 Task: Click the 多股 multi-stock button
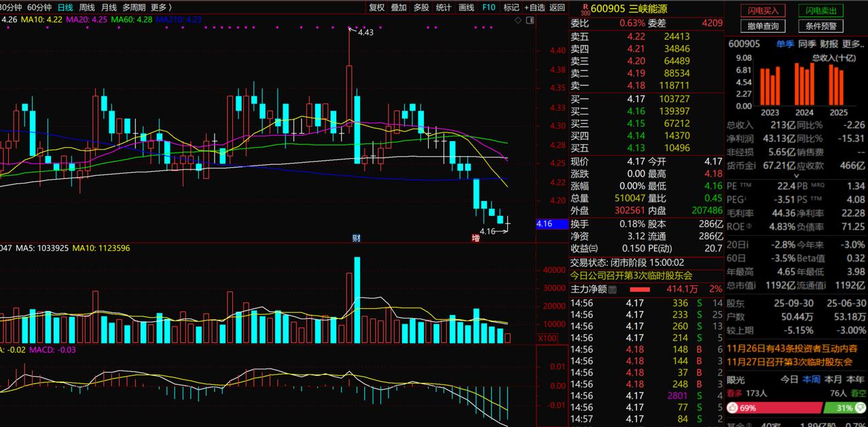click(x=421, y=7)
